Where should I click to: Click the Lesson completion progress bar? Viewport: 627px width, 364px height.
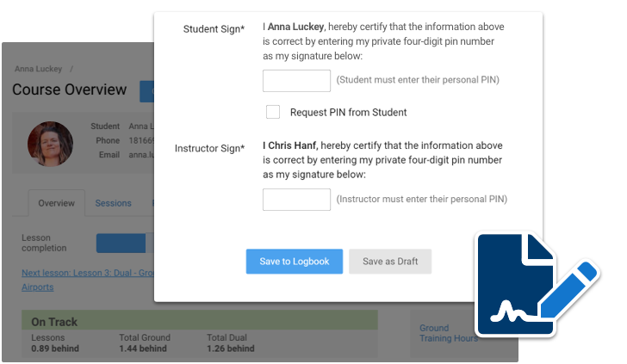coord(125,243)
